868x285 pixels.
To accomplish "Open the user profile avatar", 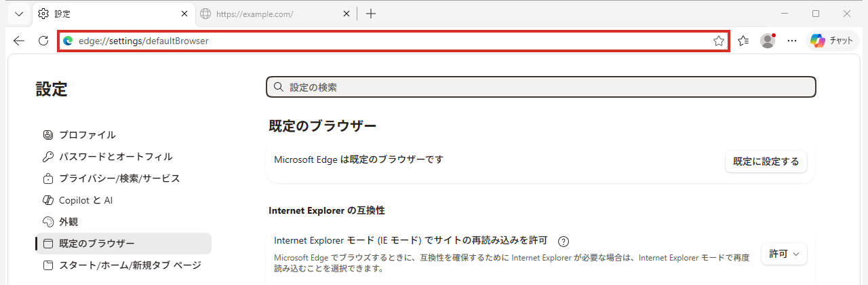I will (768, 41).
